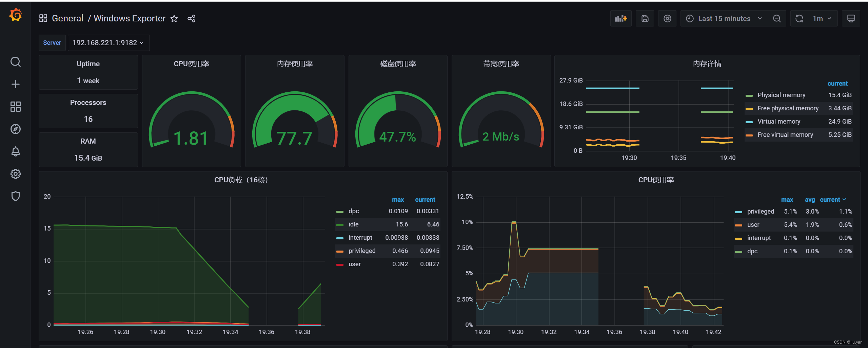Click the Windows Exporter dashboard title
Viewport: 868px width, 348px height.
point(130,18)
